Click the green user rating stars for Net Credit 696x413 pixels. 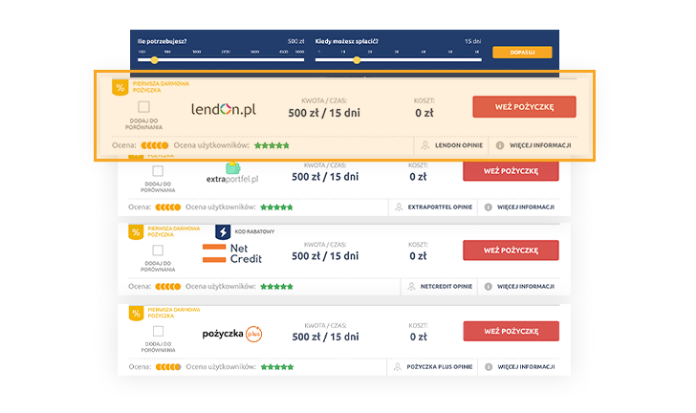pyautogui.click(x=277, y=287)
